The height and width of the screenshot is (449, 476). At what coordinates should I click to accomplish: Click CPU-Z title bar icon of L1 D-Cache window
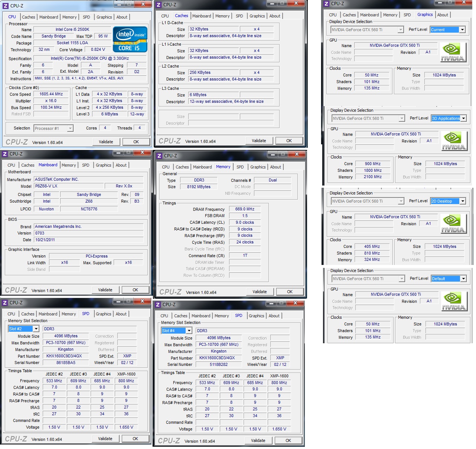click(159, 5)
